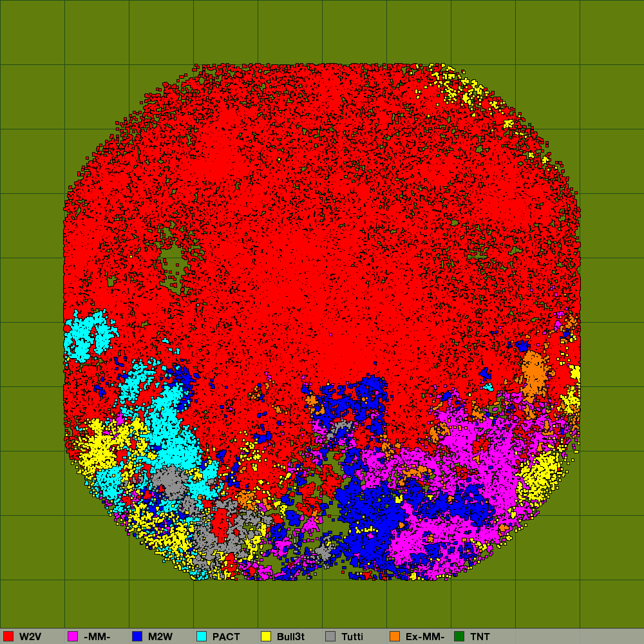Click the large orange cluster on map's right side
Viewport: 644px width, 644px height.
(x=533, y=375)
